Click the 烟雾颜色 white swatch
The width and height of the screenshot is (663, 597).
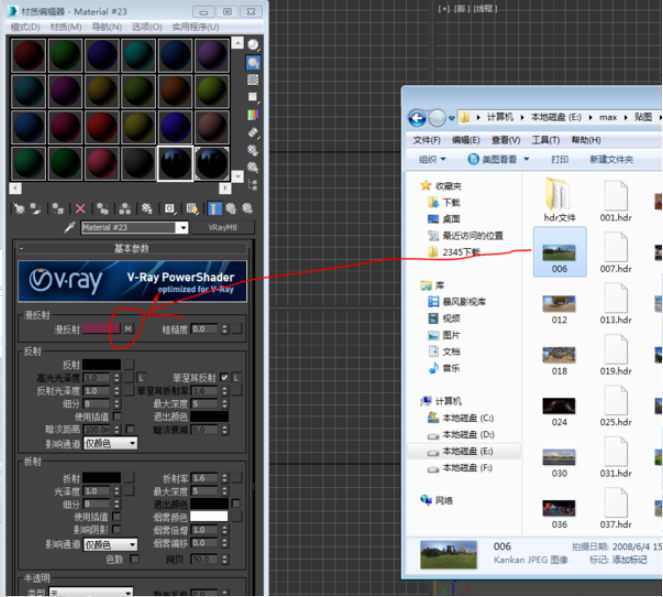point(209,516)
